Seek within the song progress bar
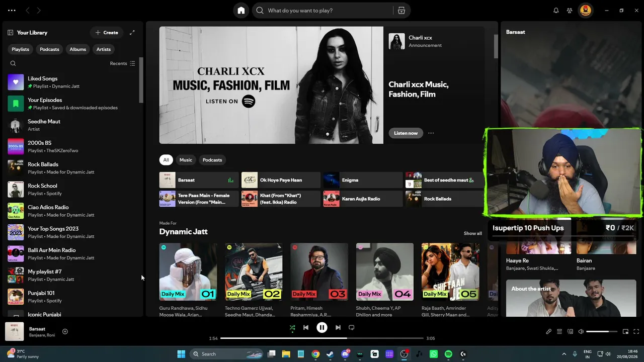The image size is (644, 362). [x=322, y=338]
